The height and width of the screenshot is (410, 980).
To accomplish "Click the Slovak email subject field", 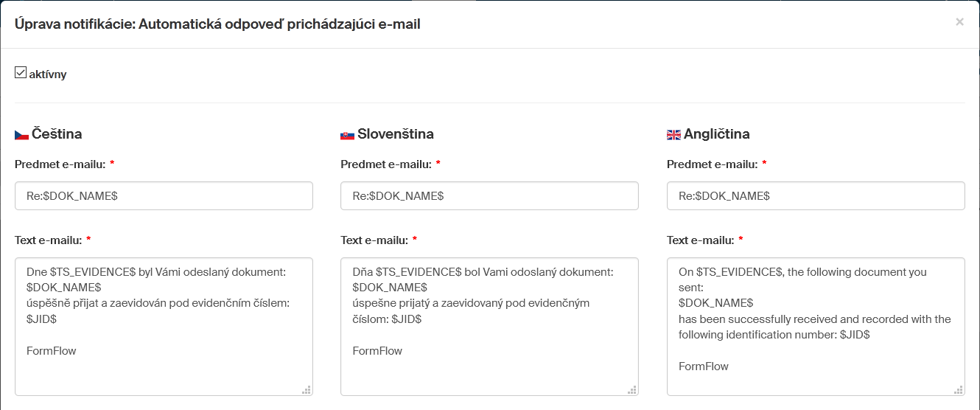I will [x=489, y=196].
